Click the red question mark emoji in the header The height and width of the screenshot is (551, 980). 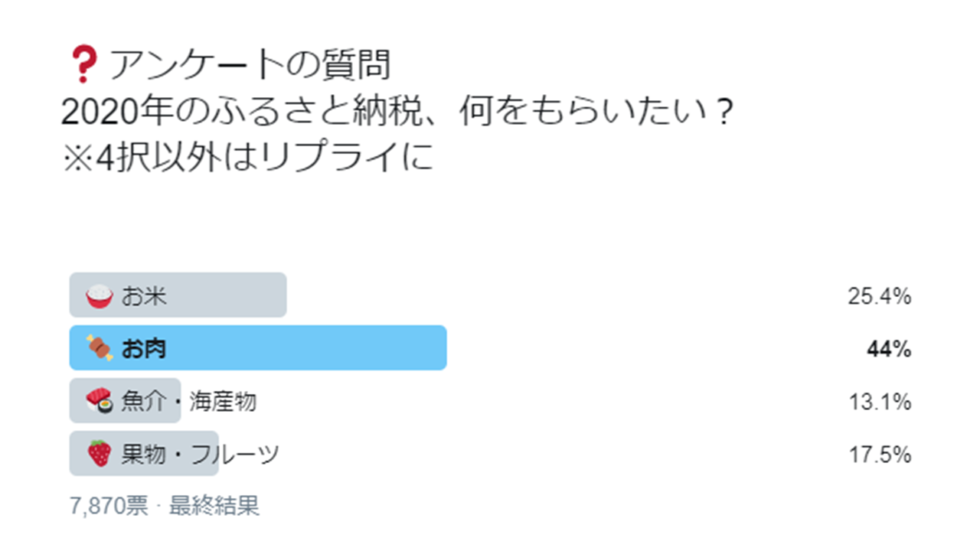(85, 63)
